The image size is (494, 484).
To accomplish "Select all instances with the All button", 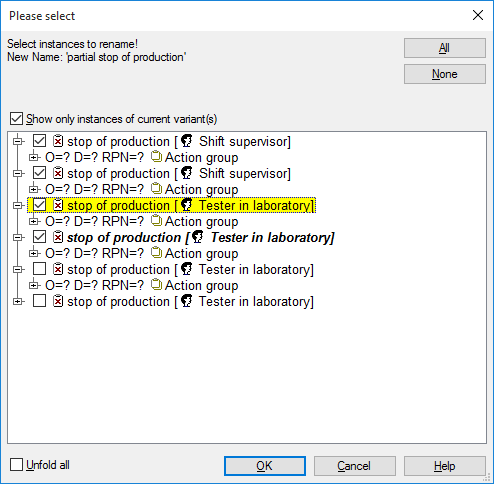I will click(x=445, y=48).
